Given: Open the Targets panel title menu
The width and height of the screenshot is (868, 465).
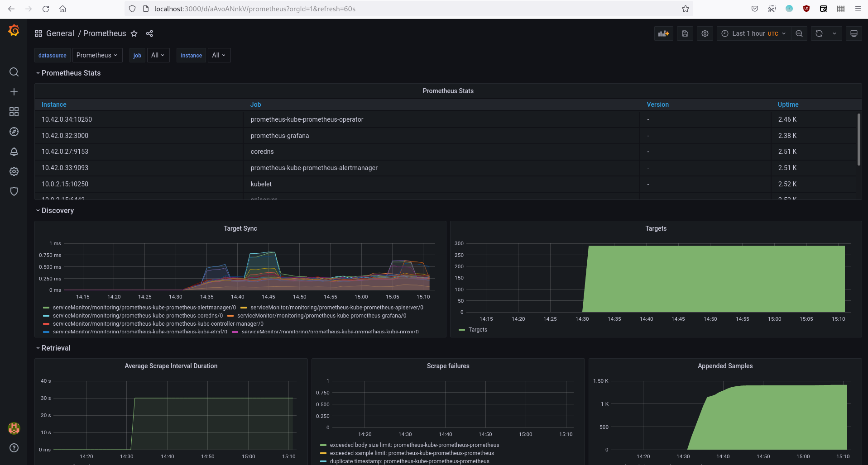Looking at the screenshot, I should [656, 228].
